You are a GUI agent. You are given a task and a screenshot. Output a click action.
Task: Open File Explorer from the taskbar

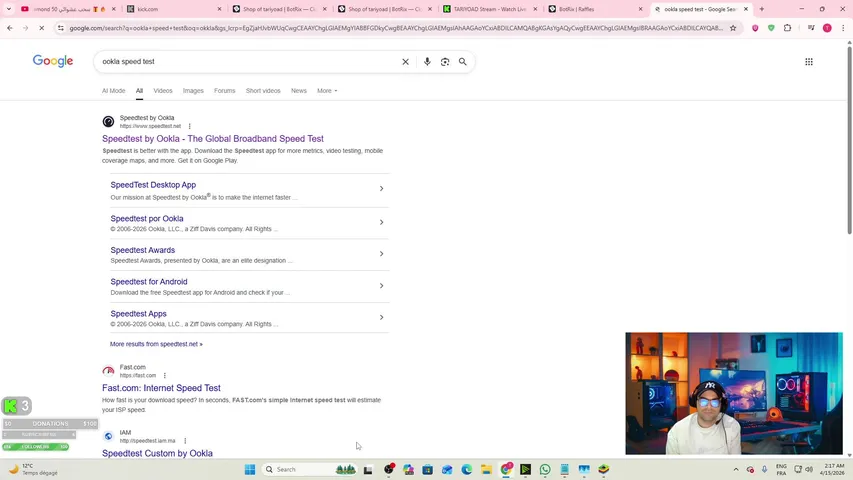(x=486, y=470)
